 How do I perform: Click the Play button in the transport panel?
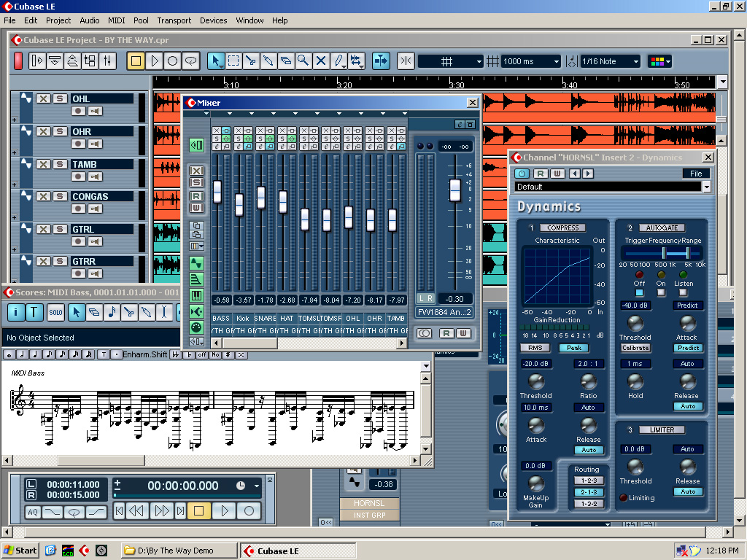pyautogui.click(x=225, y=511)
